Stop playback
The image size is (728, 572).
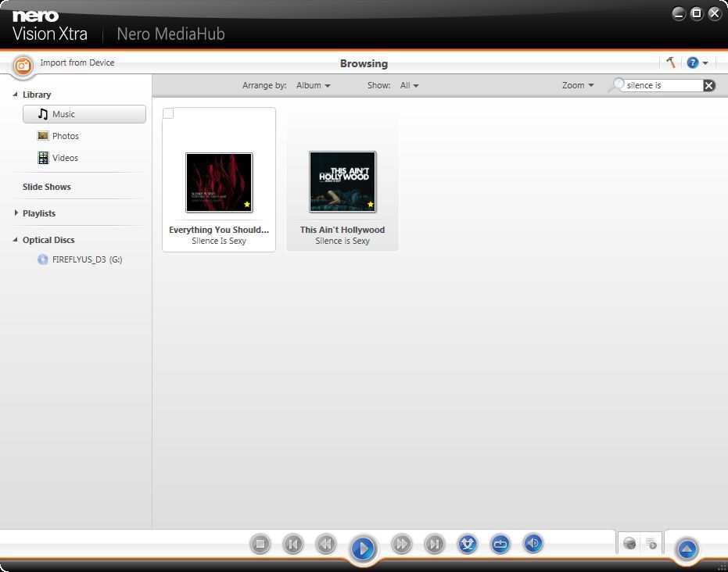tap(260, 544)
